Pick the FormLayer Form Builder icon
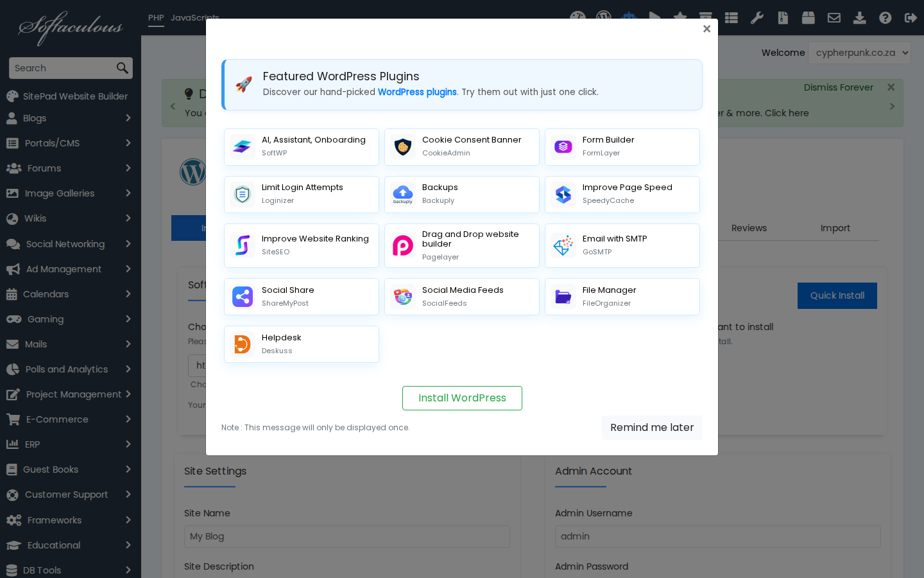Image resolution: width=924 pixels, height=578 pixels. point(563,147)
